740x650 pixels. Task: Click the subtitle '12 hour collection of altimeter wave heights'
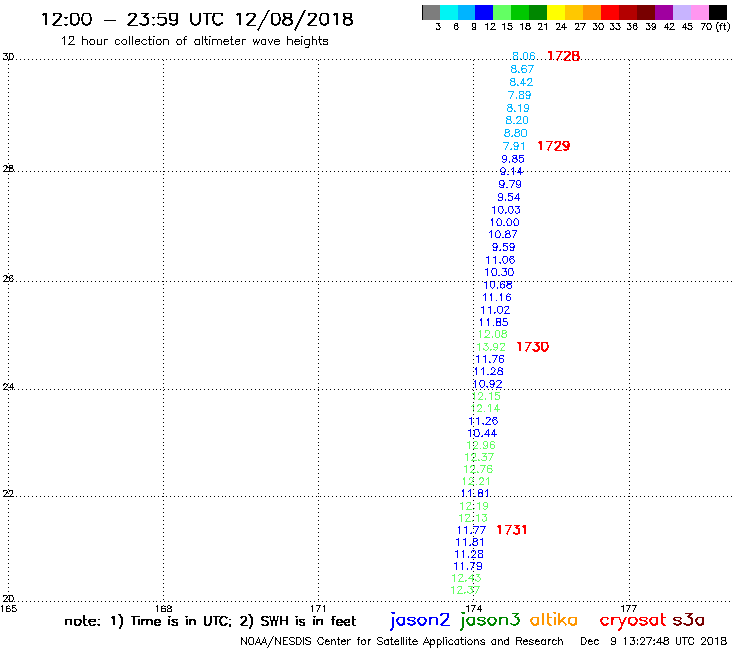point(194,41)
